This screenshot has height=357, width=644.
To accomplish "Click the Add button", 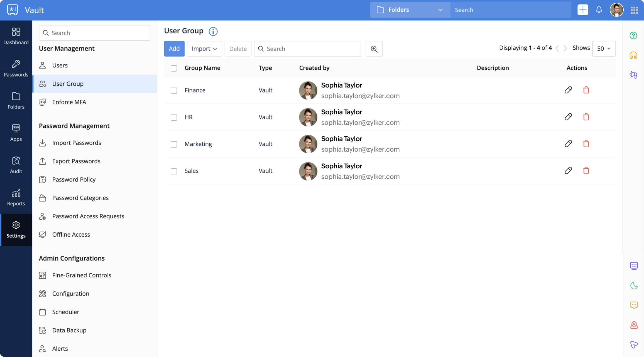I will [174, 49].
